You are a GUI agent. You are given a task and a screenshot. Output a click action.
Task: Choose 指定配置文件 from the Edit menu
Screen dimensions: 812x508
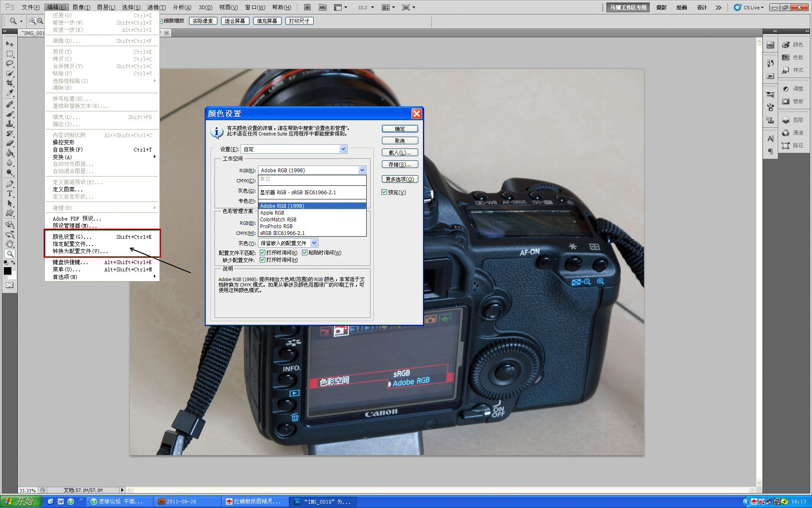click(x=102, y=244)
